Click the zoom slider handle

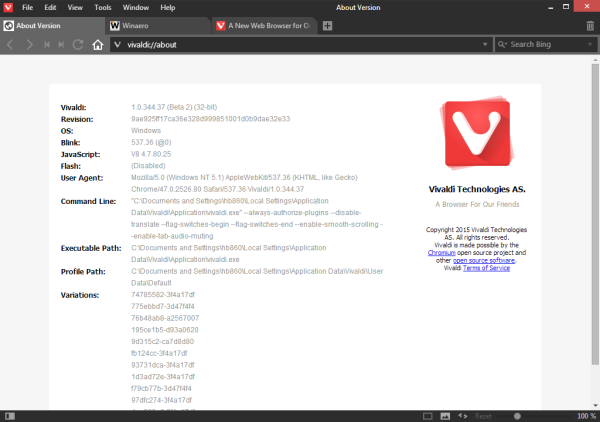[x=517, y=416]
